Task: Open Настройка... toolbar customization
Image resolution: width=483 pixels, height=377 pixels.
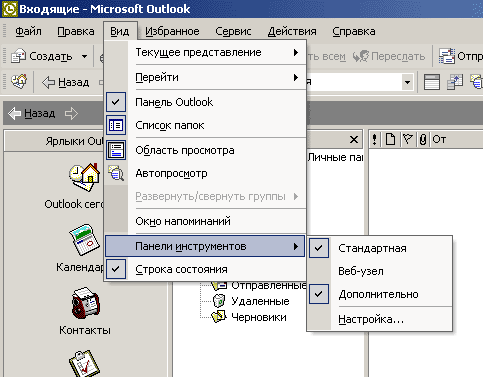Action: pyautogui.click(x=380, y=319)
